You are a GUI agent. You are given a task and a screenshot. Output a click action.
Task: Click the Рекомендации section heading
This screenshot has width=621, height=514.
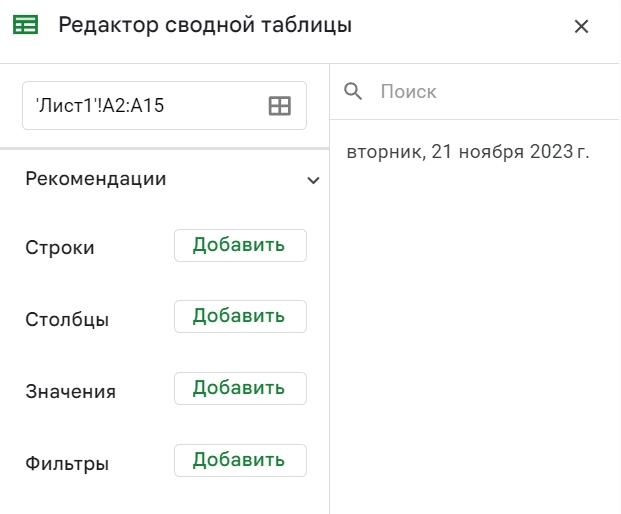96,180
